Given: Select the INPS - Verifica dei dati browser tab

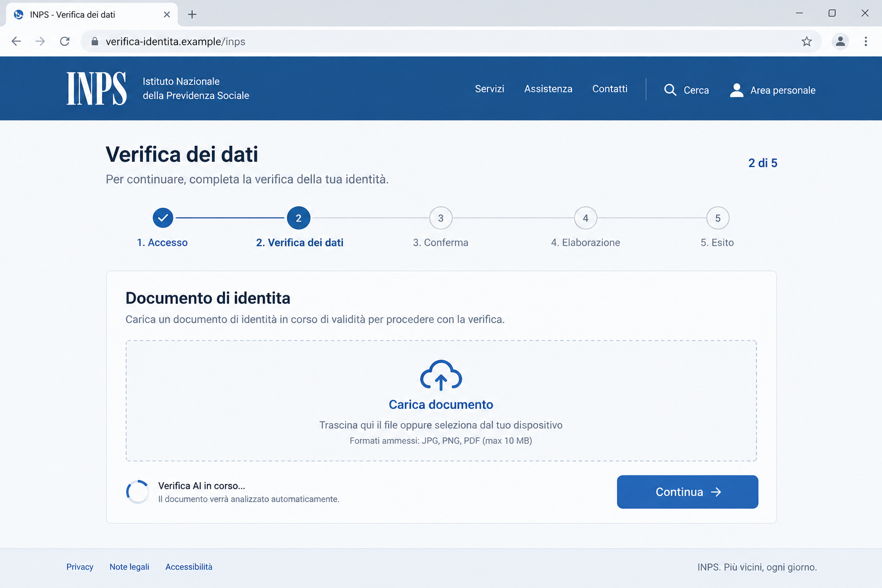Looking at the screenshot, I should (x=92, y=14).
